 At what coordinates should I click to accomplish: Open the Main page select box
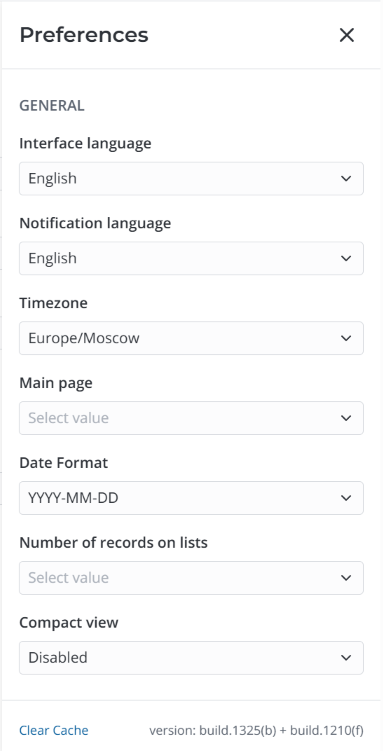[x=192, y=418]
